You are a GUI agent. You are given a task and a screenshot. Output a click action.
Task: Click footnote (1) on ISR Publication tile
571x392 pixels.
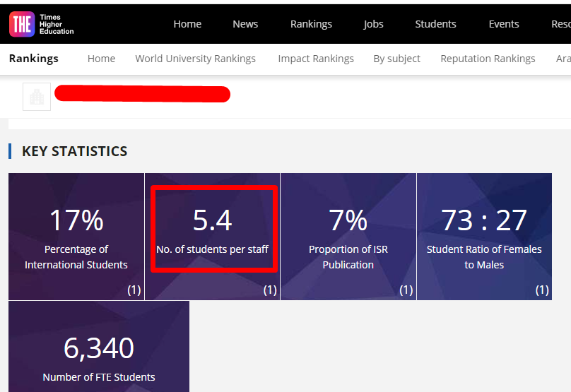click(x=406, y=290)
